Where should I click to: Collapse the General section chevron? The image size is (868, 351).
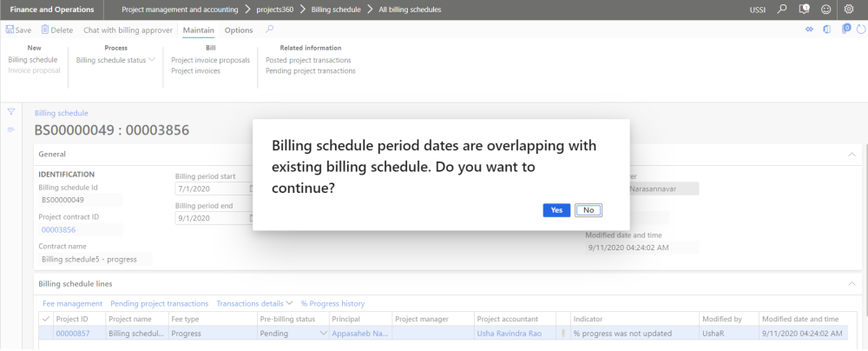pos(849,154)
